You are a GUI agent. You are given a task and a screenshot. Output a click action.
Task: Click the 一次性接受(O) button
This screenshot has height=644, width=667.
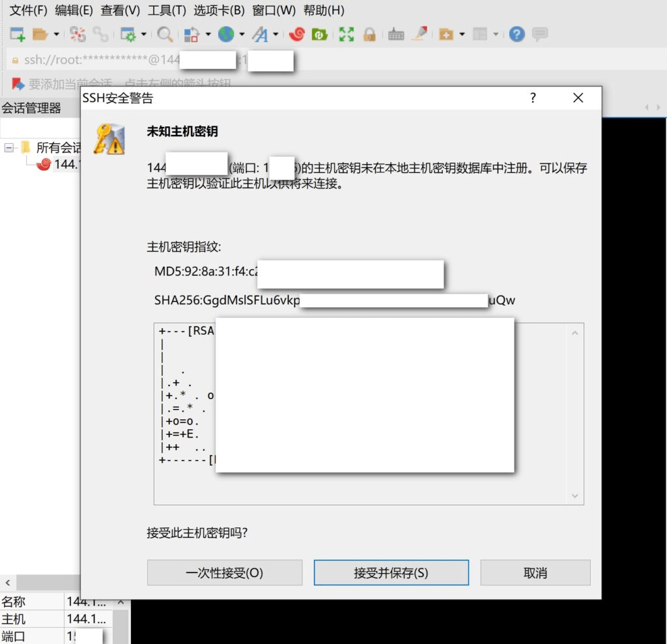click(x=225, y=573)
